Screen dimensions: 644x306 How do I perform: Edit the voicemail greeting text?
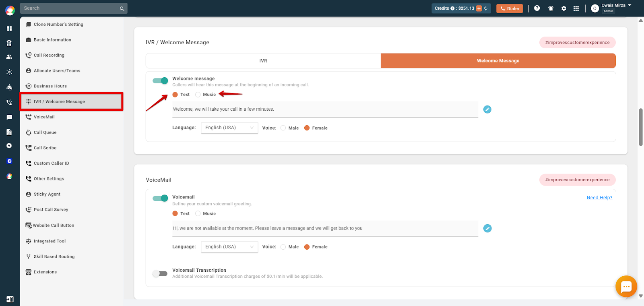click(487, 228)
